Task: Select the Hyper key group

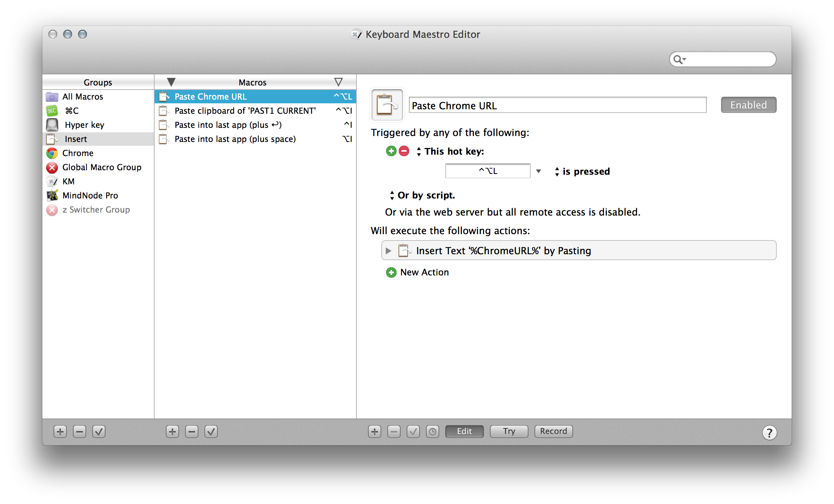Action: pyautogui.click(x=98, y=125)
